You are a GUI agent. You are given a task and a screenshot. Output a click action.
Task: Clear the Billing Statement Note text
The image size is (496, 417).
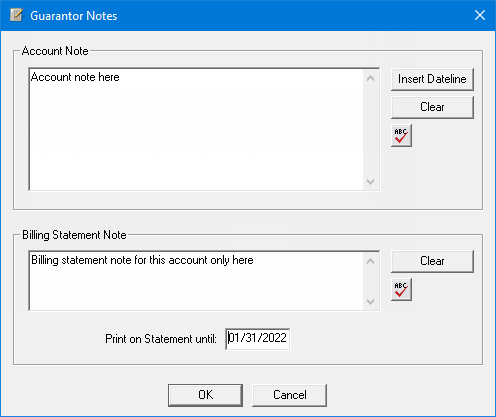pos(432,261)
